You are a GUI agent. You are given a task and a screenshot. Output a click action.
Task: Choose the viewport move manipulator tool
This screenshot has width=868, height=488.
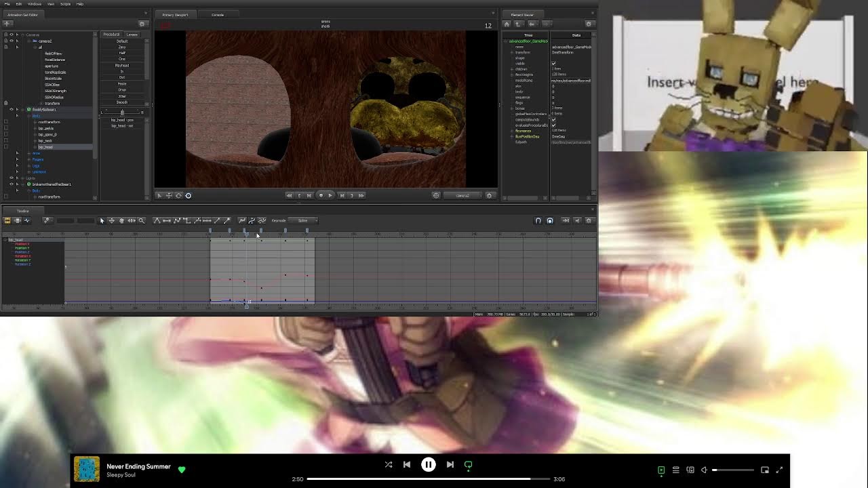click(169, 195)
